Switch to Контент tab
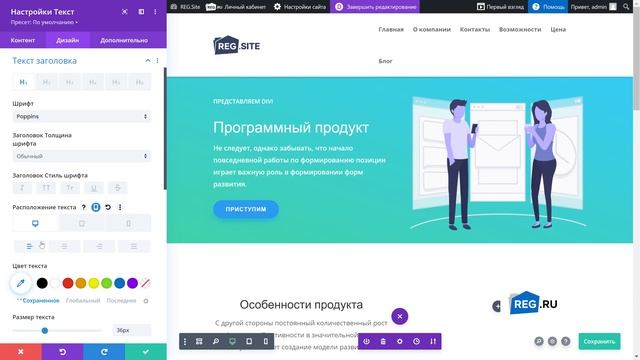 click(23, 40)
